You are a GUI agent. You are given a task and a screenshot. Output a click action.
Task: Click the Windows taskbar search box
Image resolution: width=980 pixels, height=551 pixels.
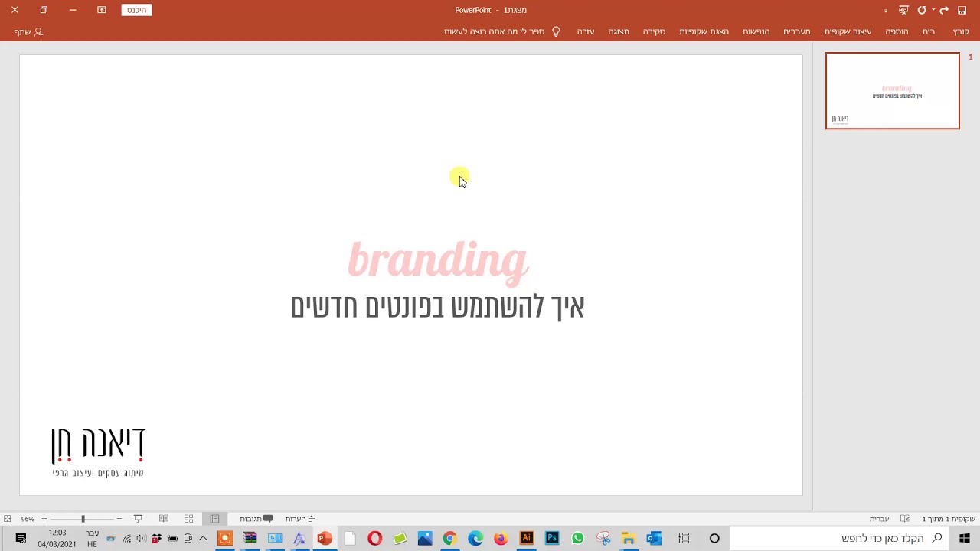tap(840, 539)
